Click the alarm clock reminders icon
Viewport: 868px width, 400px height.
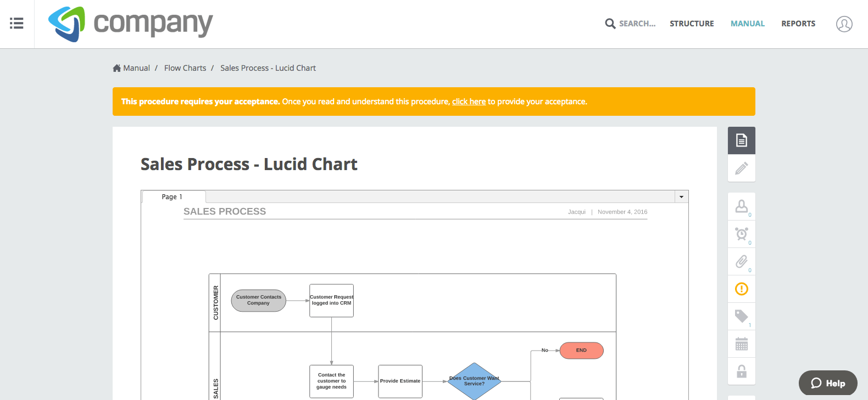(742, 234)
